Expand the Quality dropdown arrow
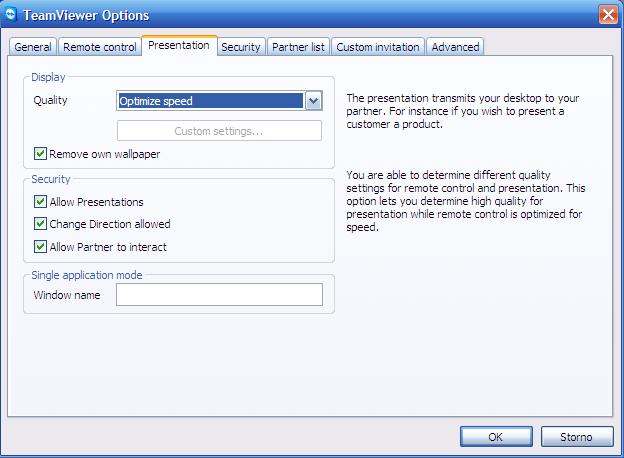Image resolution: width=624 pixels, height=458 pixels. pyautogui.click(x=314, y=101)
